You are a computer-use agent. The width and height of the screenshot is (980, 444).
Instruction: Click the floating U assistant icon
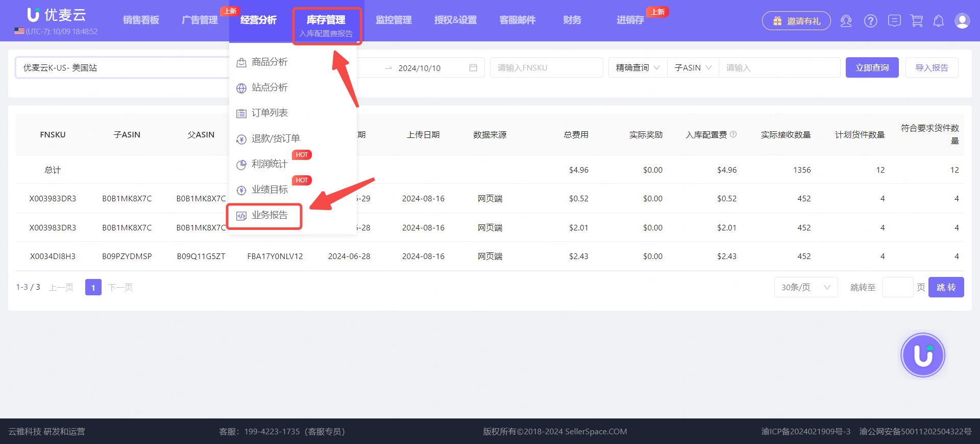pyautogui.click(x=922, y=355)
